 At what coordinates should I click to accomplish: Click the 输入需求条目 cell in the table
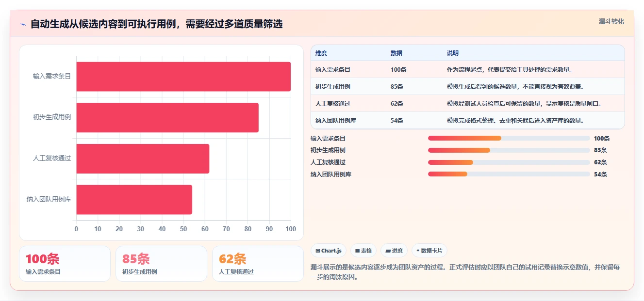tap(333, 70)
